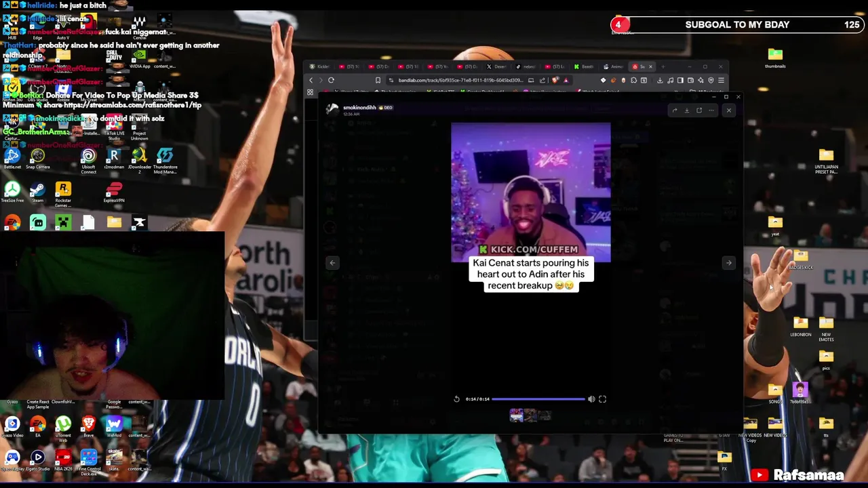This screenshot has width=868, height=488.
Task: Open the browser hamburger menu
Action: (x=721, y=80)
